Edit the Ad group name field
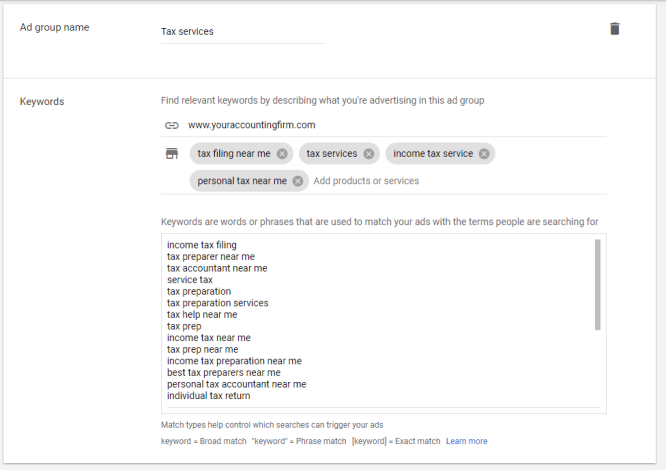 [x=242, y=31]
